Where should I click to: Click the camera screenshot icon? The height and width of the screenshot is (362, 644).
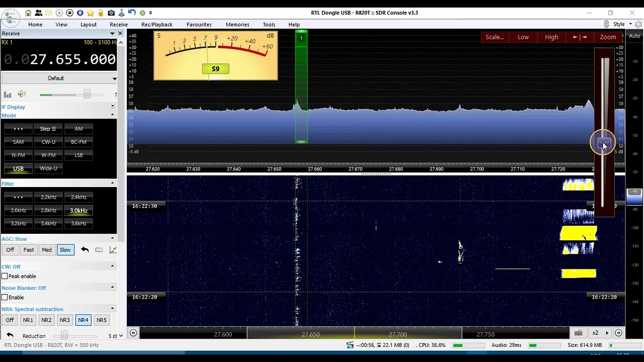[111, 13]
